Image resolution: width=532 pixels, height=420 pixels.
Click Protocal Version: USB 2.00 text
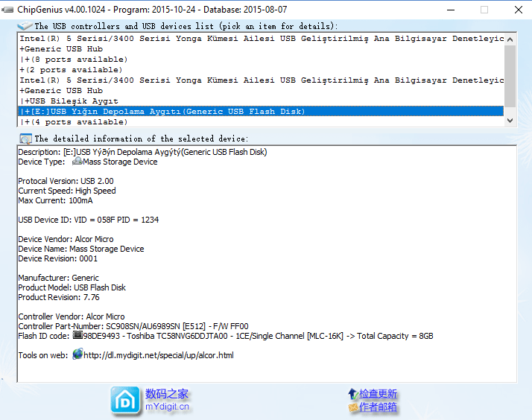coord(66,181)
